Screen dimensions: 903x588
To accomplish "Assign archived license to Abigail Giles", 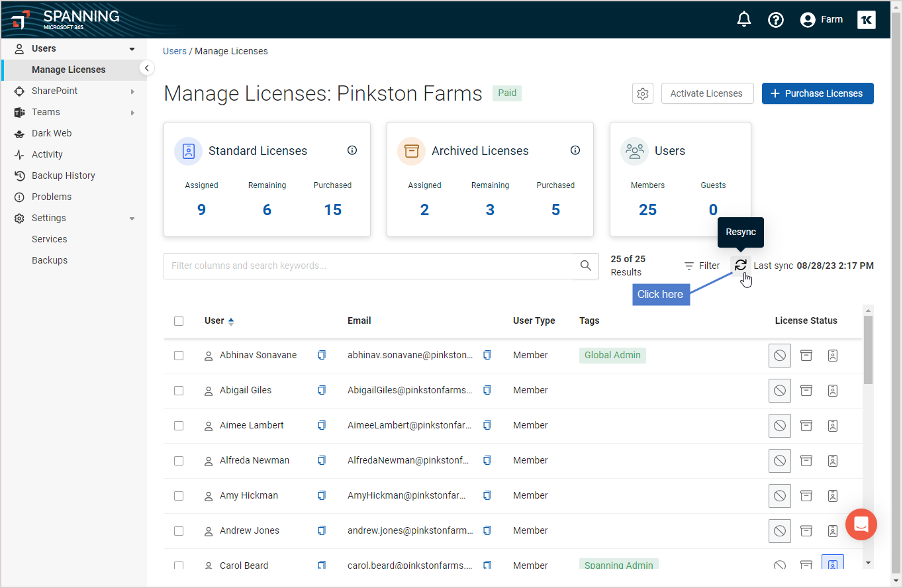I will 806,391.
